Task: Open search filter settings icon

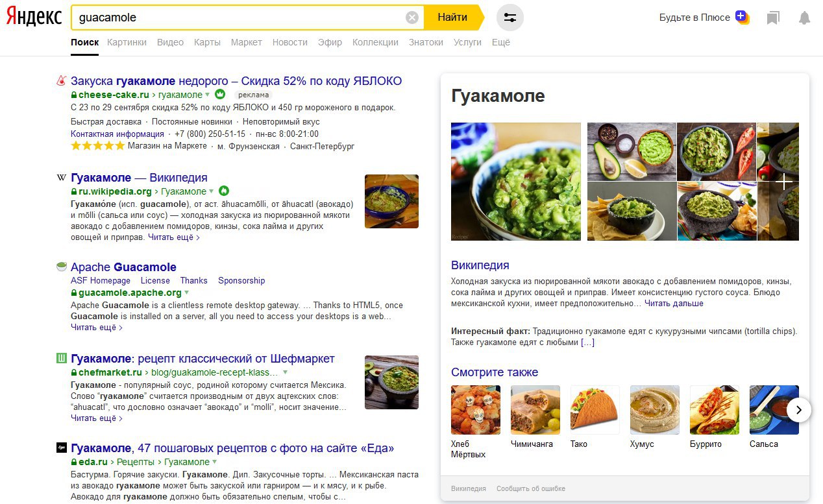Action: coord(510,18)
